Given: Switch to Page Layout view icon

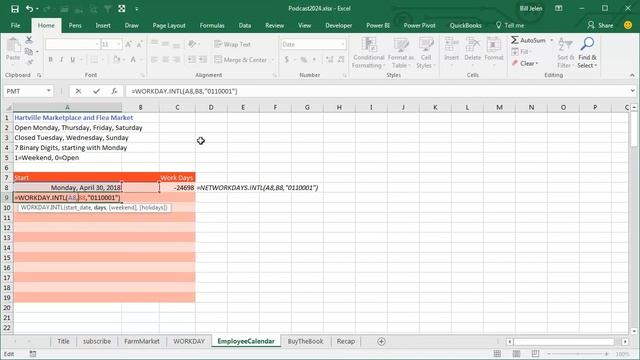Looking at the screenshot, I should 516,353.
